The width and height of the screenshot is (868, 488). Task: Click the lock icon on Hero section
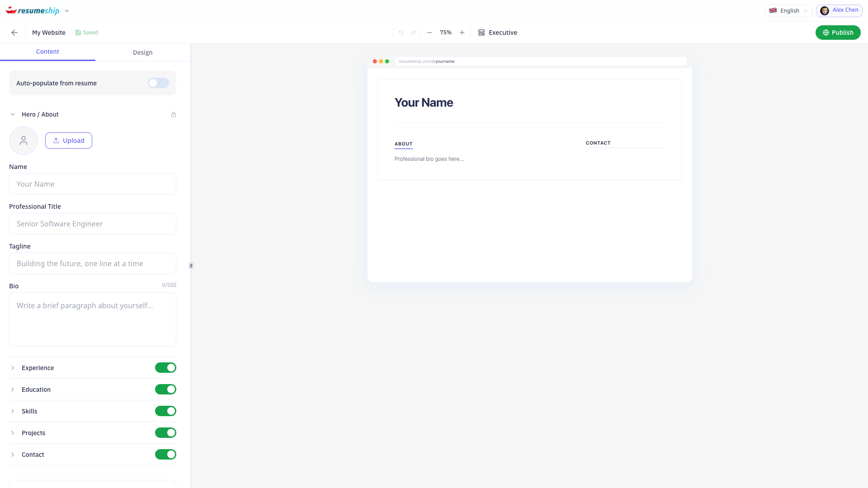tap(174, 114)
